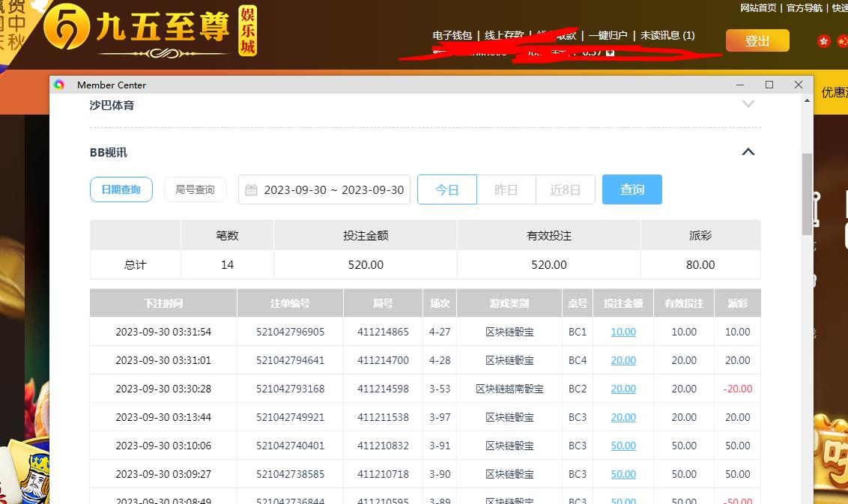
Task: Maximize the Member Center window
Action: pos(769,85)
